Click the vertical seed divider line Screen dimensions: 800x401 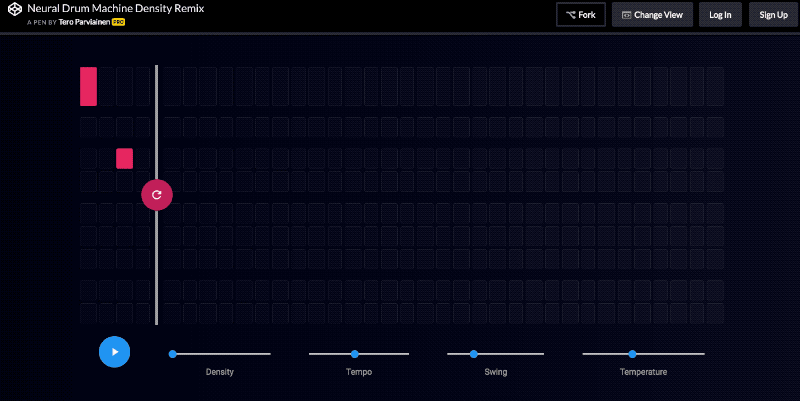(x=156, y=260)
